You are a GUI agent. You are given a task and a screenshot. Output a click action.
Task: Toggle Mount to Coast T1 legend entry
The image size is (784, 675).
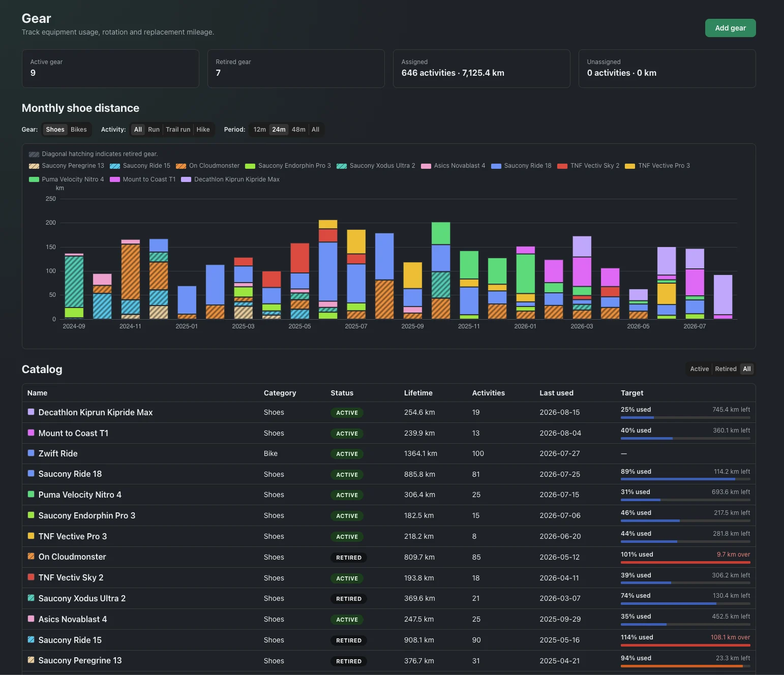click(143, 179)
